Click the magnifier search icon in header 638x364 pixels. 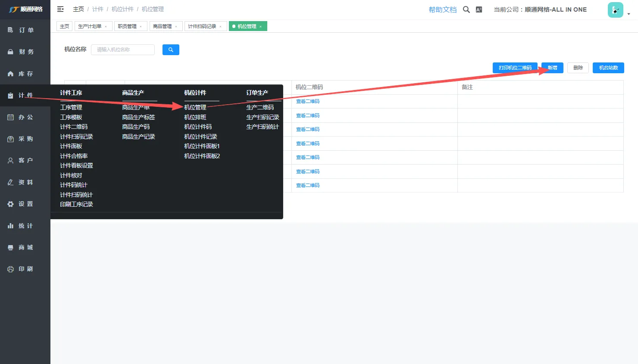466,9
